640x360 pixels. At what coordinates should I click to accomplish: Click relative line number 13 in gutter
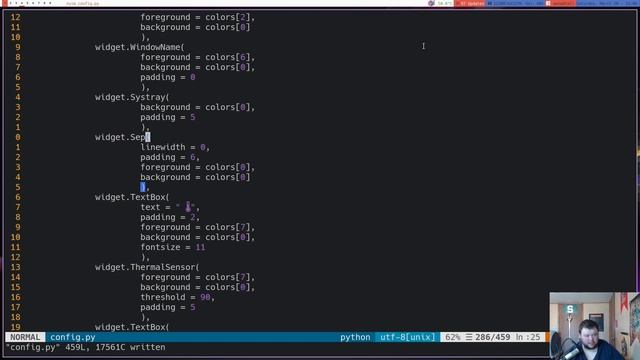click(16, 267)
